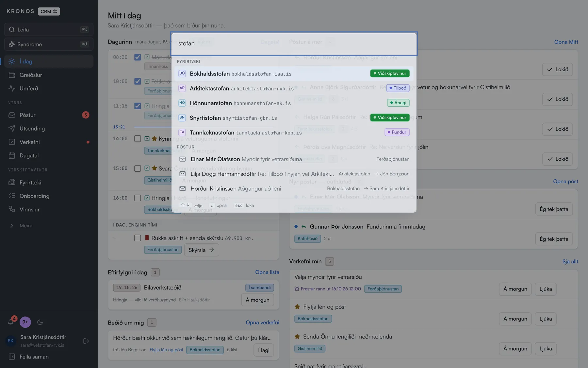Open Einar Már Ólafsson mail result
The height and width of the screenshot is (368, 588).
(x=294, y=159)
